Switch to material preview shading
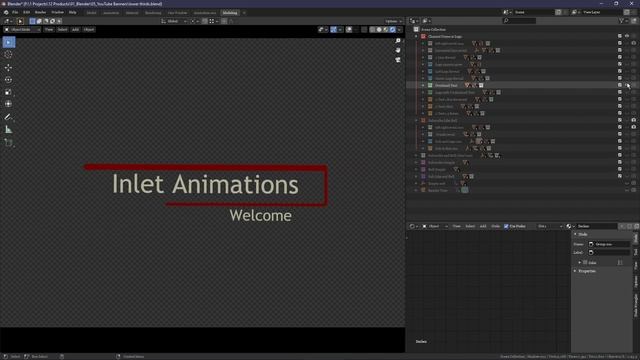Screen dimensions: 640x360 click(386, 29)
